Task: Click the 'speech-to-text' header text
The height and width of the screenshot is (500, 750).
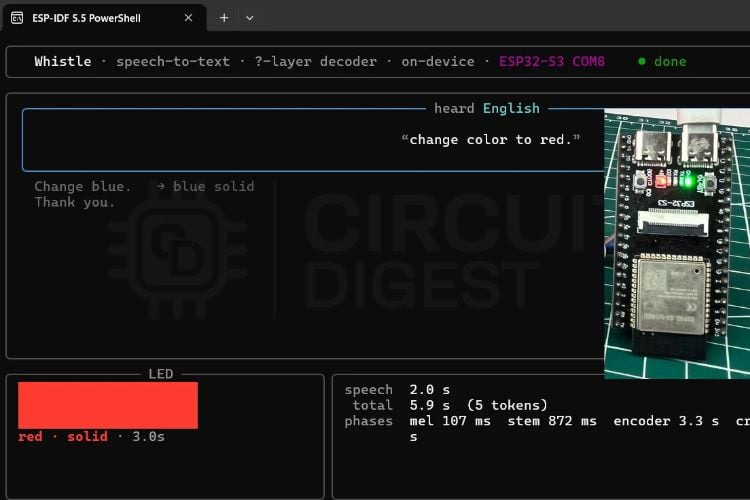Action: (173, 62)
